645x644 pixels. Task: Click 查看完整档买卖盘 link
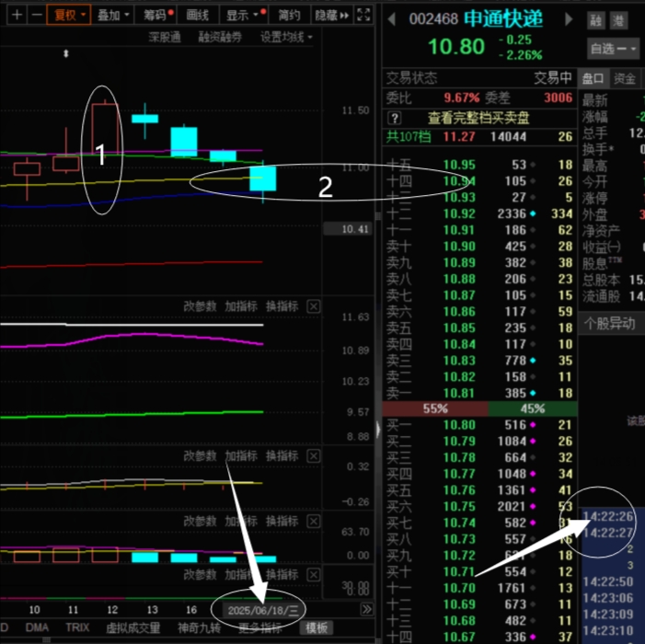[x=478, y=118]
